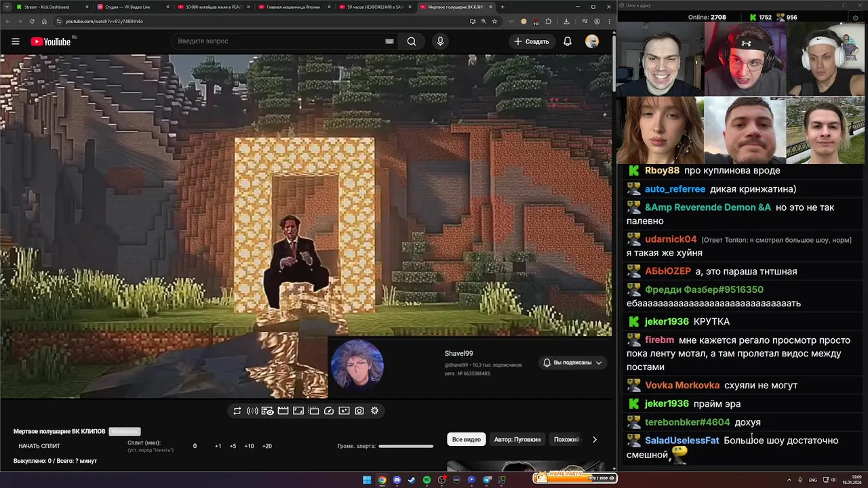868x488 pixels.
Task: Adjust the 'Громк. алерта' volume slider
Action: [x=406, y=446]
